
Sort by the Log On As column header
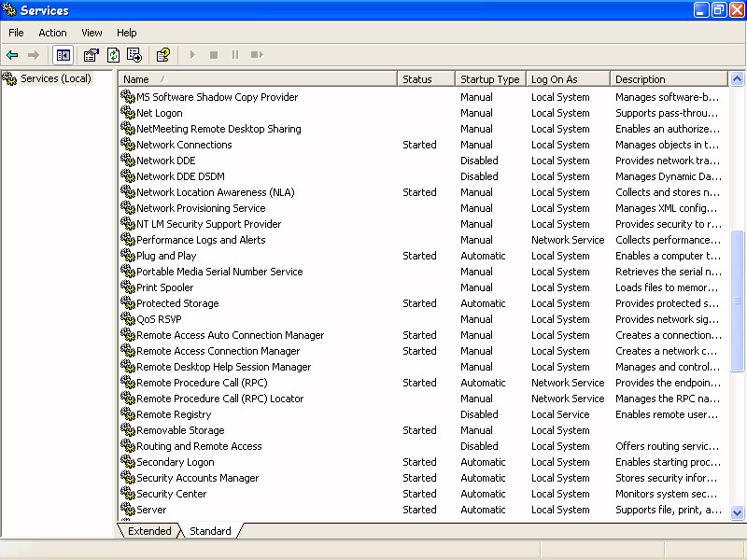pos(568,79)
